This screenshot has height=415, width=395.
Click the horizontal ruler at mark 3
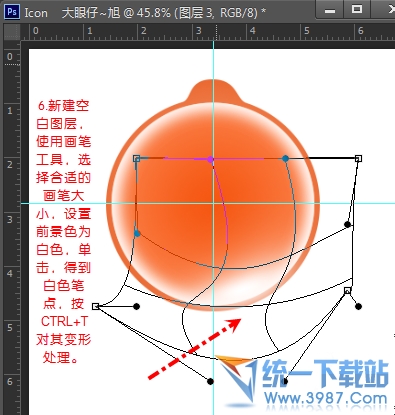(x=199, y=31)
